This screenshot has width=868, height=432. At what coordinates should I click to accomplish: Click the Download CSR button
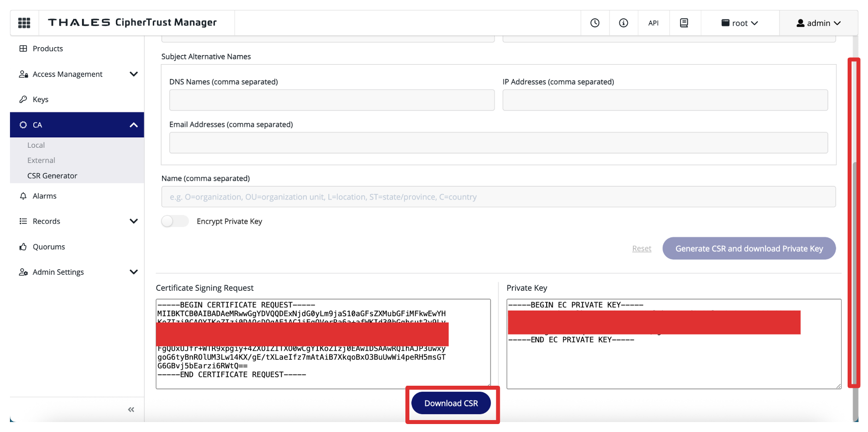pyautogui.click(x=451, y=403)
